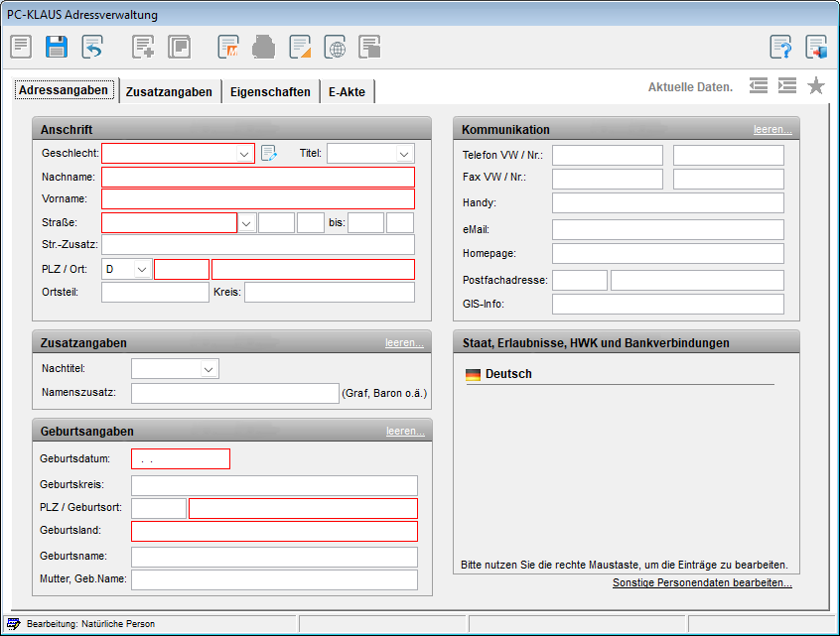Click the new record plus icon
The height and width of the screenshot is (636, 840).
click(143, 47)
